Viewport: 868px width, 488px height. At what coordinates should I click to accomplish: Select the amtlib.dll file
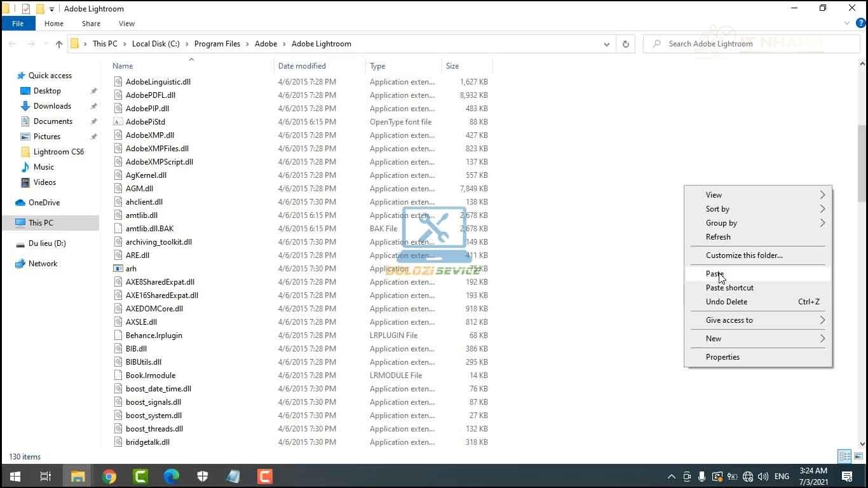pyautogui.click(x=142, y=215)
